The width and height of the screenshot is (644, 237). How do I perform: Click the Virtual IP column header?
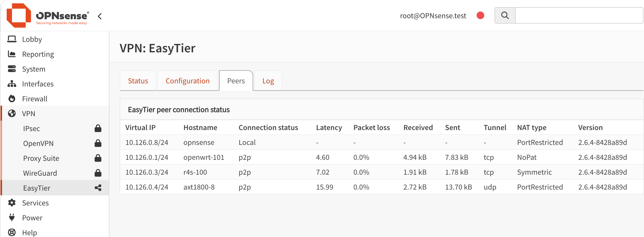point(140,127)
